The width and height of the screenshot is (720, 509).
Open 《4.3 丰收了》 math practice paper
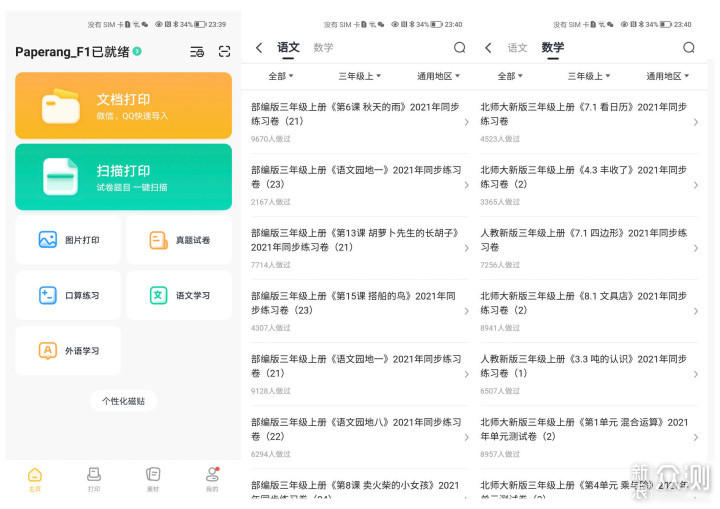[x=589, y=185]
